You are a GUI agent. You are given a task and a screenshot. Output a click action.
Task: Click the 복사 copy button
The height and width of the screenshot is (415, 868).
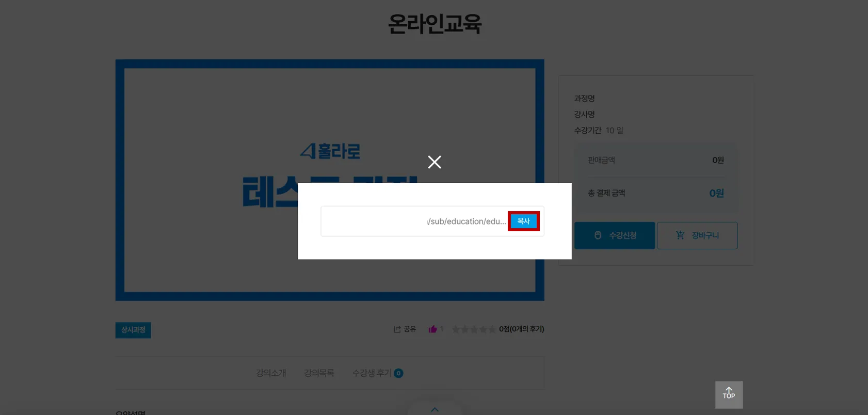click(523, 221)
